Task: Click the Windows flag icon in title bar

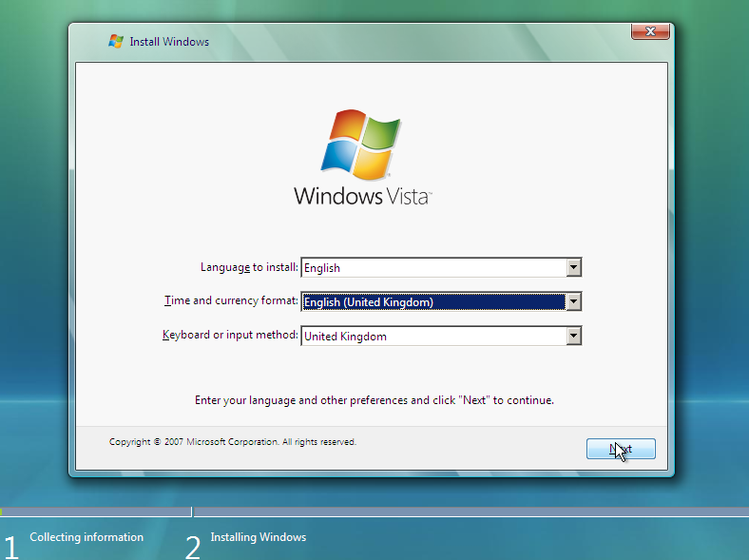Action: click(116, 42)
